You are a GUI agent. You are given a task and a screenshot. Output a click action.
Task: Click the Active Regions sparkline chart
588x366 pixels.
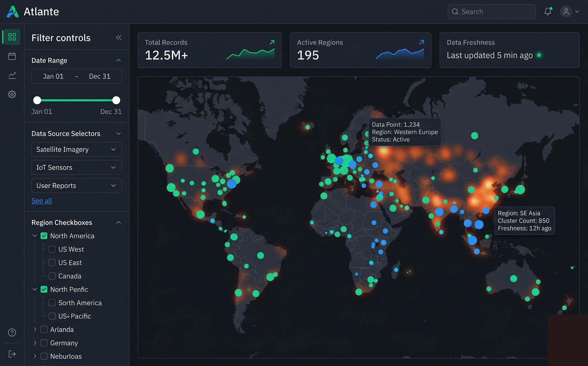pyautogui.click(x=400, y=54)
